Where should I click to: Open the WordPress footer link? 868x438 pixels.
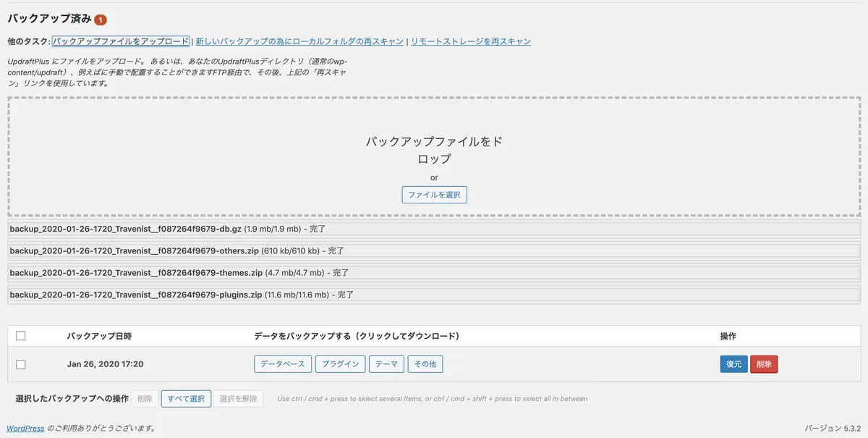tap(25, 428)
